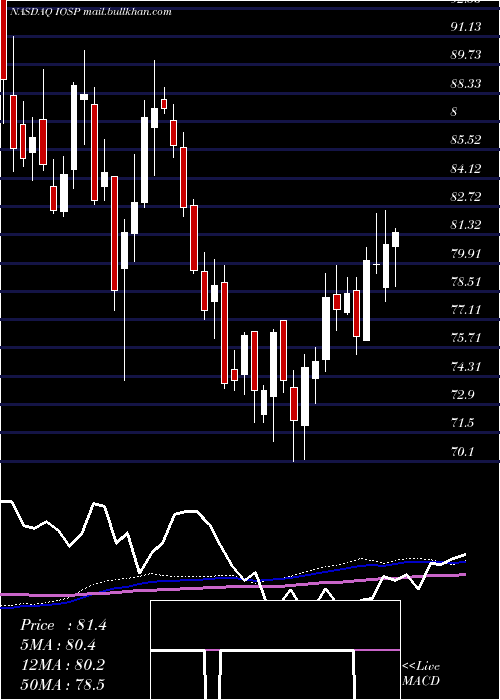This screenshot has width=500, height=700.
Task: Click the 5MA : 80.4 readout
Action: [58, 645]
